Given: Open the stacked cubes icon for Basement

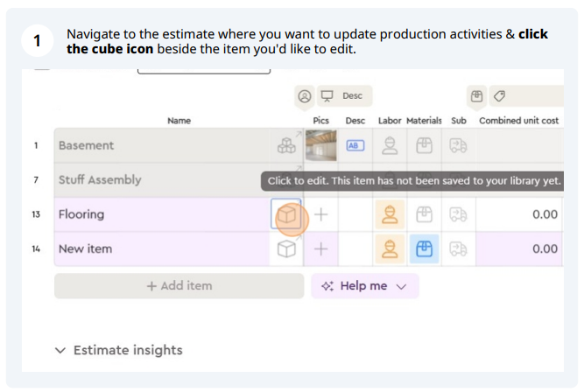Looking at the screenshot, I should tap(286, 145).
